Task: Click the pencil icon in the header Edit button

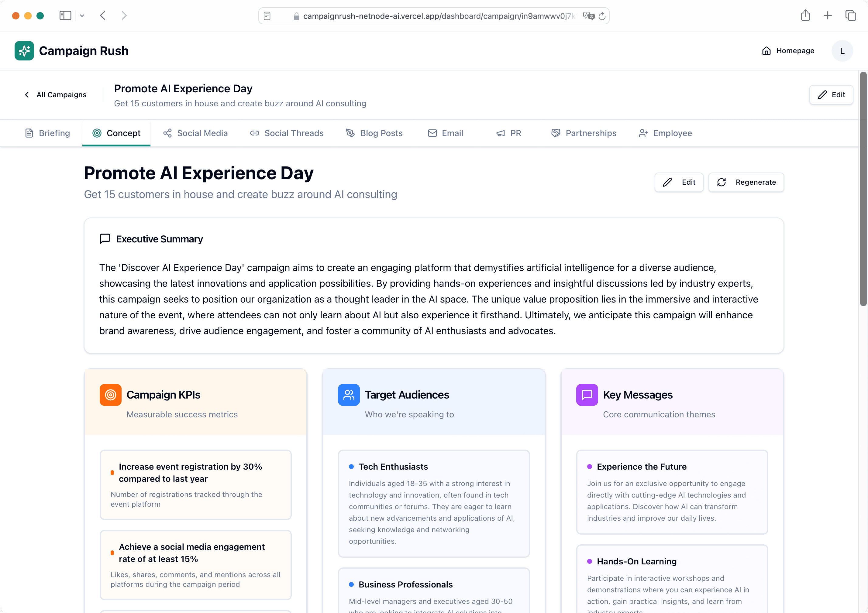Action: [822, 94]
